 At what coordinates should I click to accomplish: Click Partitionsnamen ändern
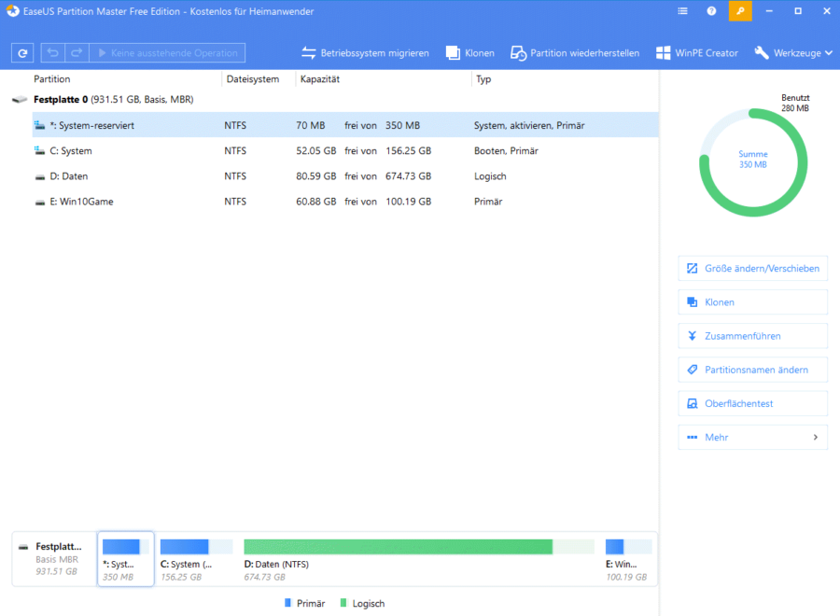click(x=752, y=369)
